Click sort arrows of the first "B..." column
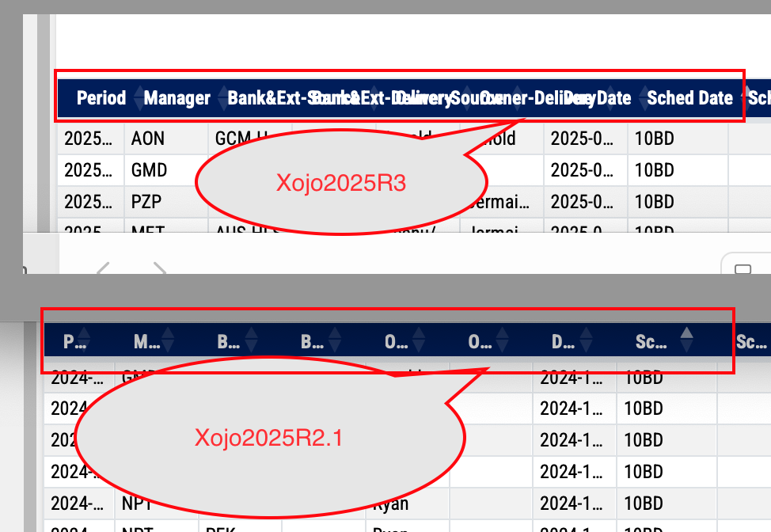This screenshot has width=771, height=532. coord(251,342)
